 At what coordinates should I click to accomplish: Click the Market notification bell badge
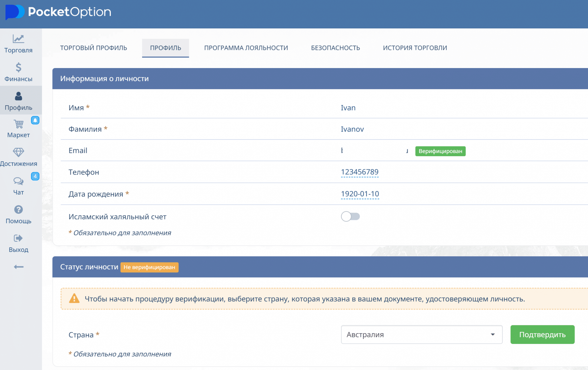pos(35,120)
